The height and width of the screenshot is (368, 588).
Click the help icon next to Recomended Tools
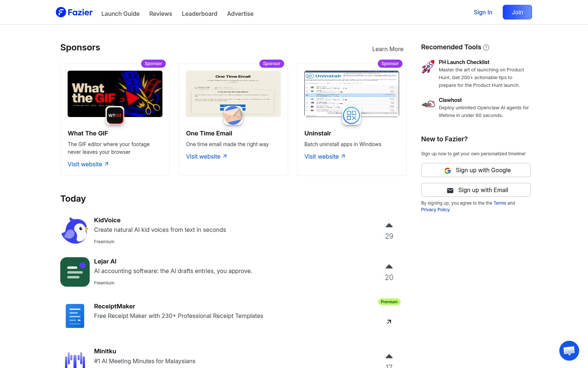click(x=486, y=47)
